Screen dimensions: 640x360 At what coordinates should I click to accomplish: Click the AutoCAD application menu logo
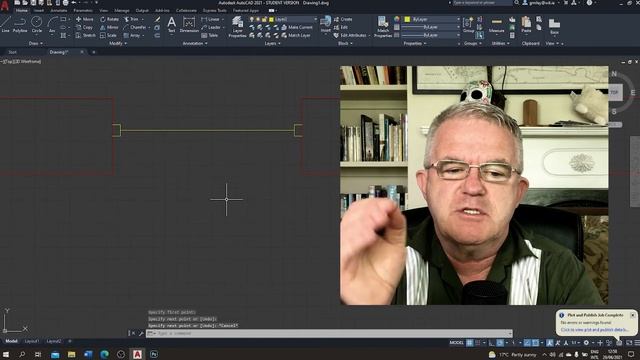[x=4, y=6]
